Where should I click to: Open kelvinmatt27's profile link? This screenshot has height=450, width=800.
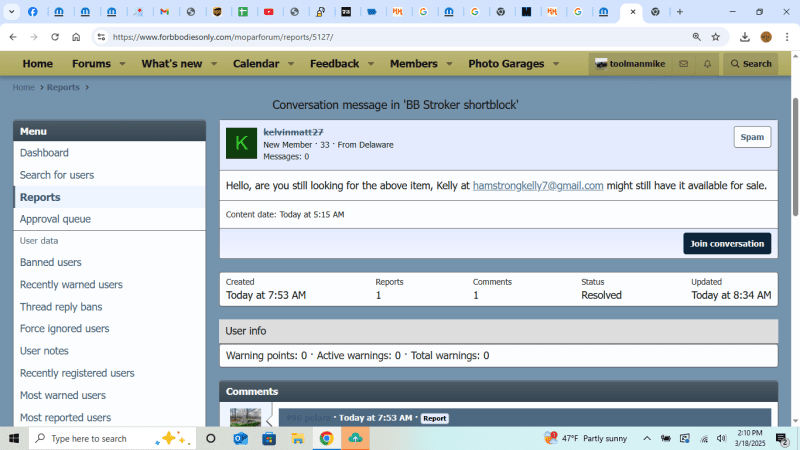(x=293, y=132)
